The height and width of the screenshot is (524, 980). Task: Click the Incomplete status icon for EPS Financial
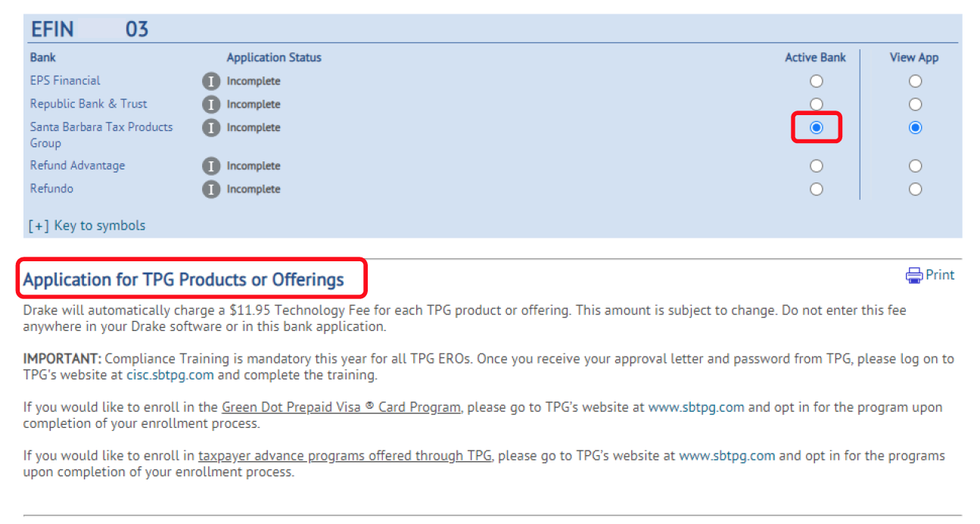[x=211, y=81]
